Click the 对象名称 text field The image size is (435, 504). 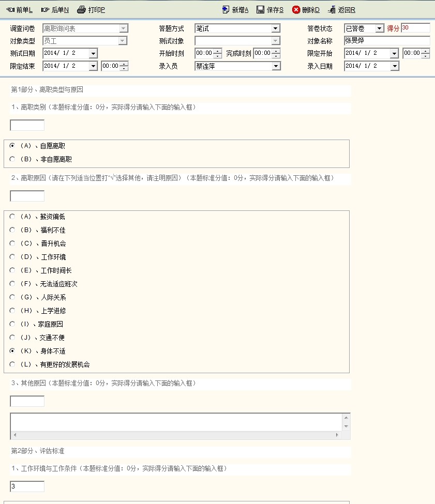click(x=386, y=41)
